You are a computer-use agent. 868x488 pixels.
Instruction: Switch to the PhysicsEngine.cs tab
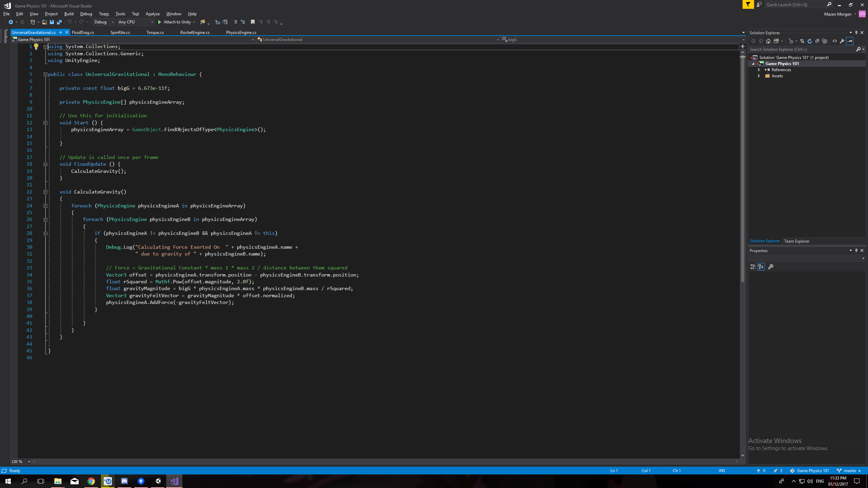[241, 33]
